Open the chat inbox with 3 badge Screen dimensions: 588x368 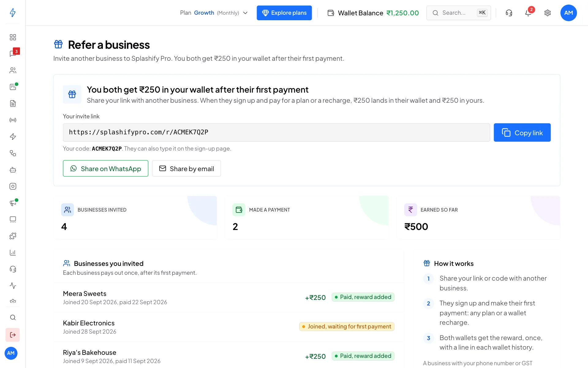pos(13,54)
